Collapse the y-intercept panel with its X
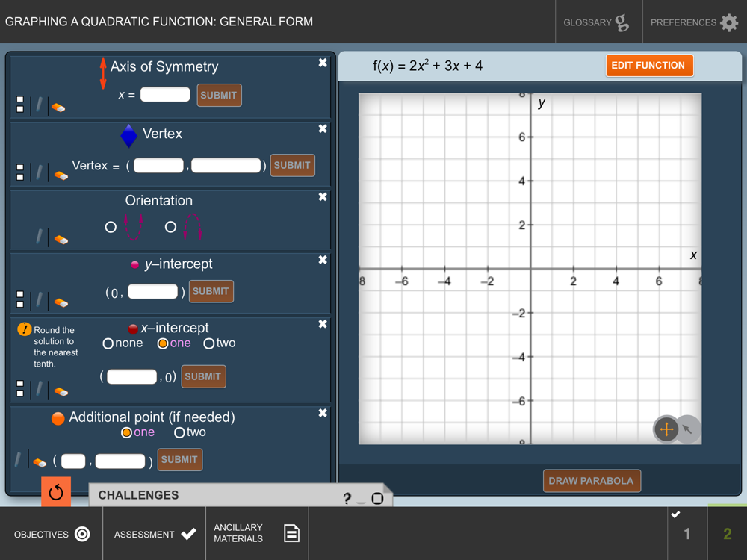 tap(323, 260)
